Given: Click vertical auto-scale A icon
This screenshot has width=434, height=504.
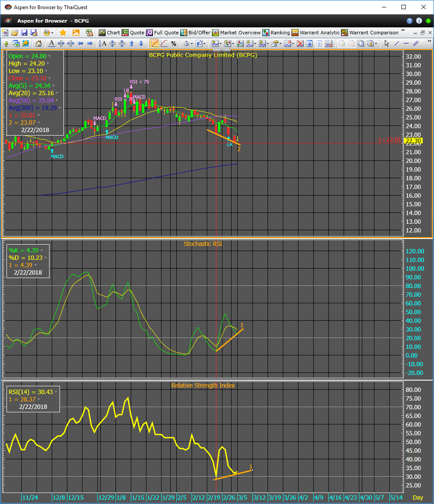Looking at the screenshot, I should pos(103,43).
